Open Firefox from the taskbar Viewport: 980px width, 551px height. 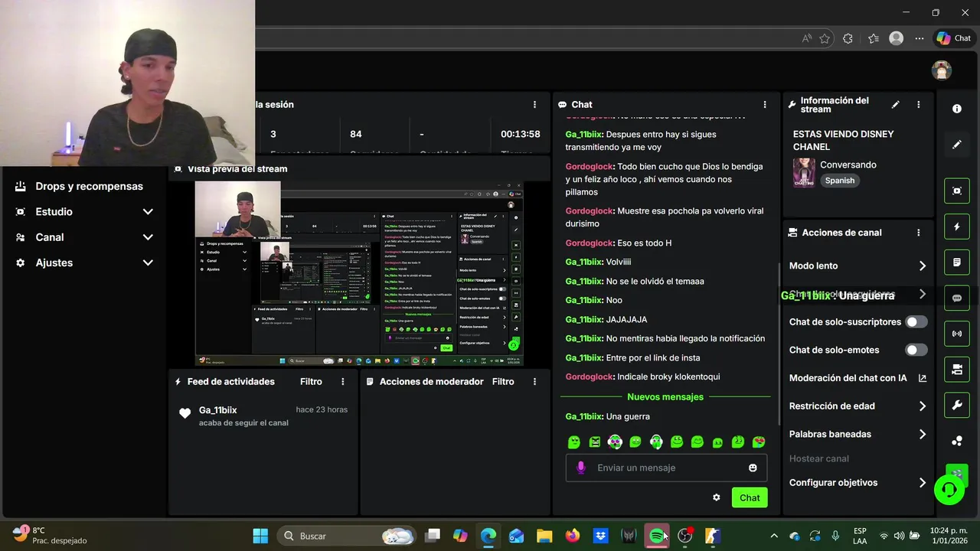tap(573, 536)
